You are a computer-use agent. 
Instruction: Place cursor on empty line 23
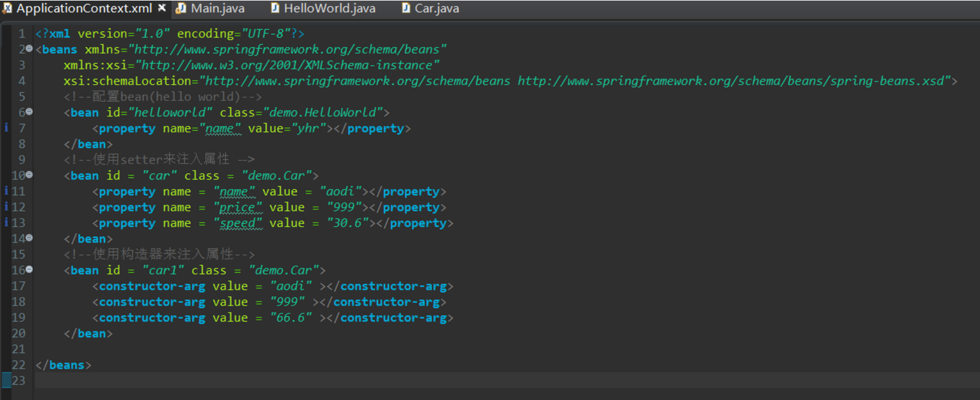[242, 381]
